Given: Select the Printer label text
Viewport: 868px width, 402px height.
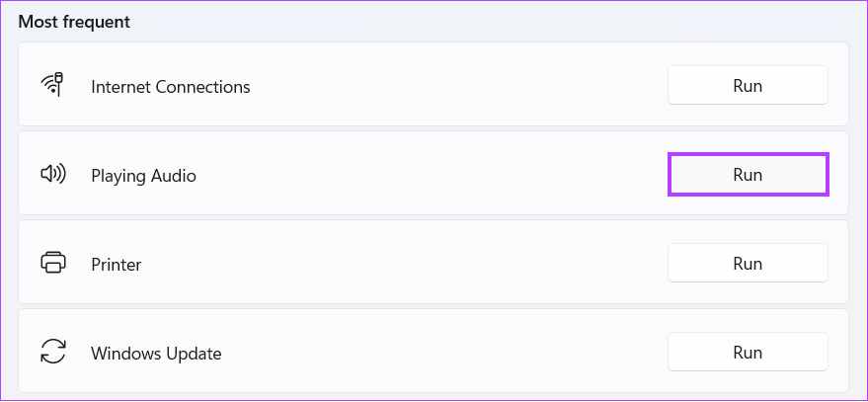Looking at the screenshot, I should click(x=117, y=265).
